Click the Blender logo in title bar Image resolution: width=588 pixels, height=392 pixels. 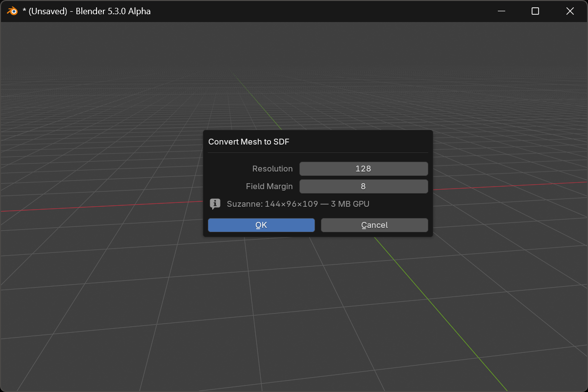(x=12, y=11)
